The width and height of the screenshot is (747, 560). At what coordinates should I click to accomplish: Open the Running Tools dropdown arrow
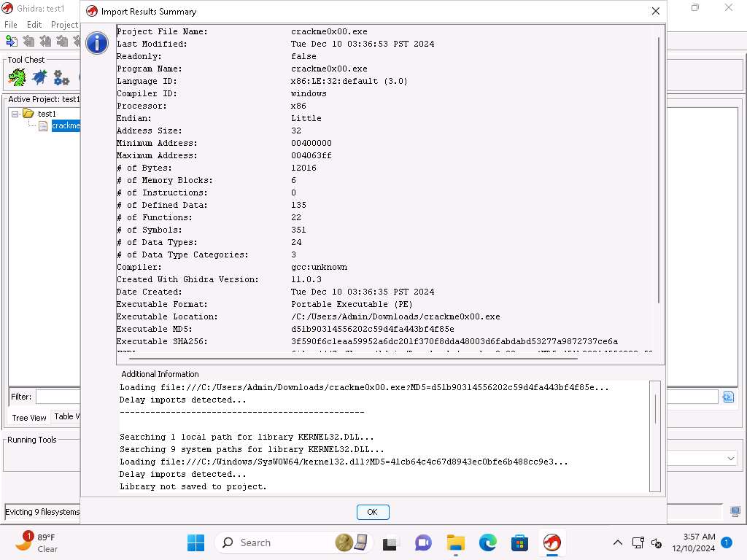[x=730, y=459]
